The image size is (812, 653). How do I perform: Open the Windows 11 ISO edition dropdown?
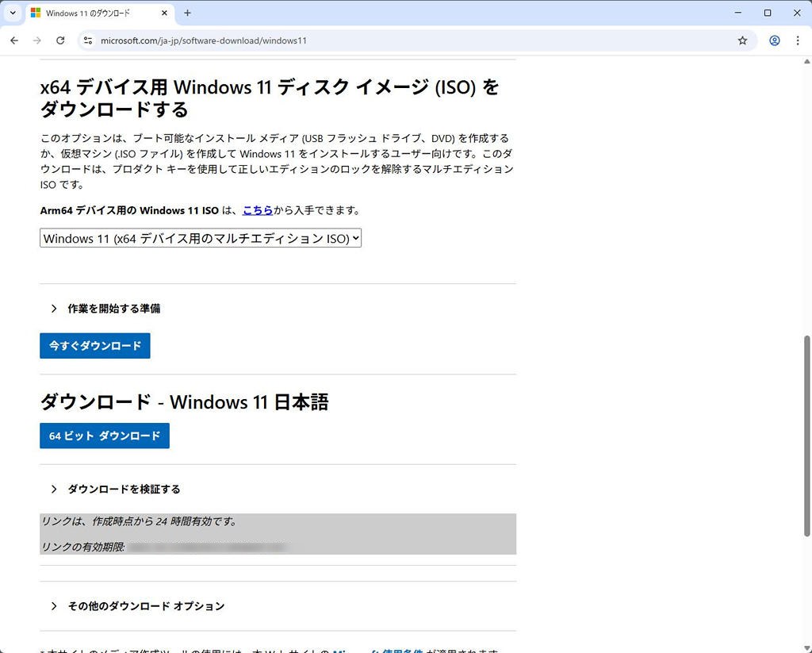(201, 238)
